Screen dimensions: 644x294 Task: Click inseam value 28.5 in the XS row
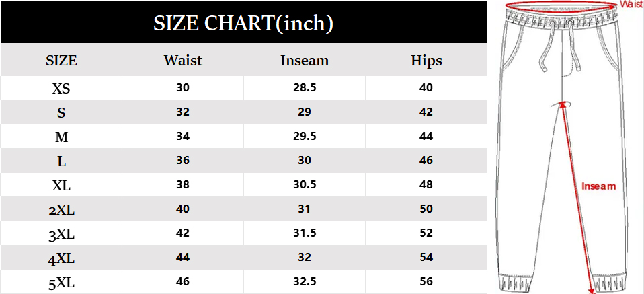305,87
